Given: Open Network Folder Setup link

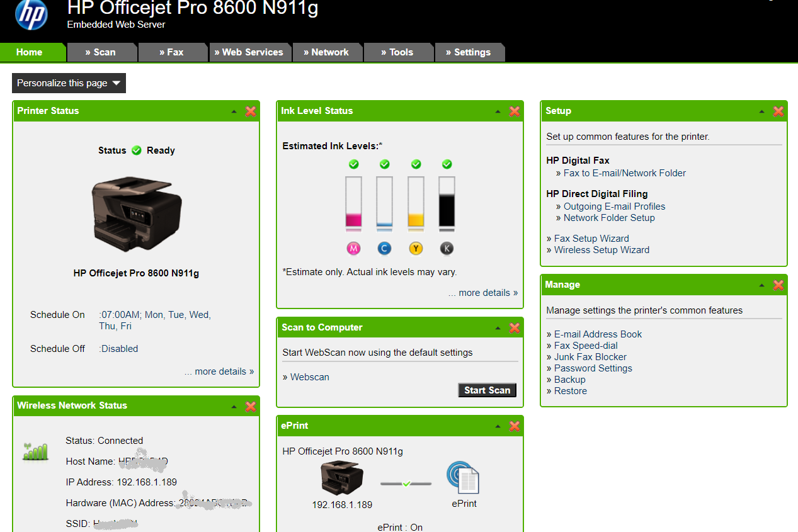Looking at the screenshot, I should 609,218.
